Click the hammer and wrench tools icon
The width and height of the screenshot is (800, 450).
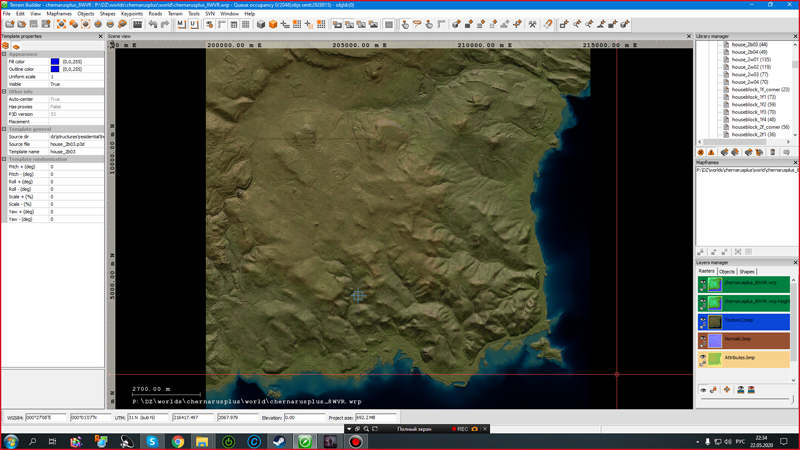pos(532,24)
